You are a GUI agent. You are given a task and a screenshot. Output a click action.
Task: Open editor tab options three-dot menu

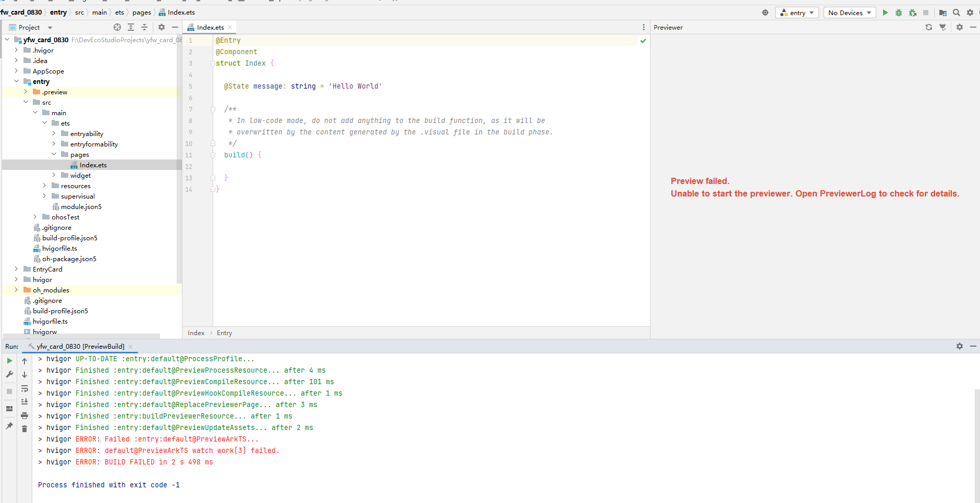click(644, 27)
